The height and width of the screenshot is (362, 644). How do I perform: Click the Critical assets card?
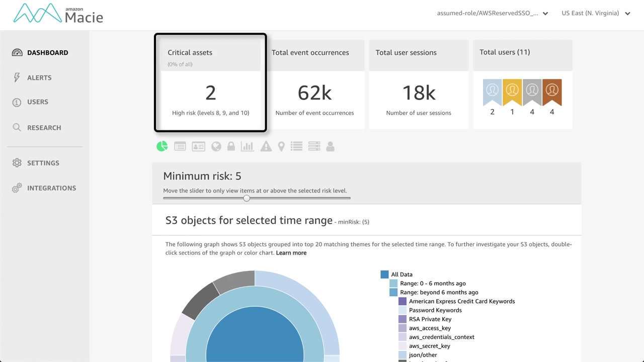point(210,83)
